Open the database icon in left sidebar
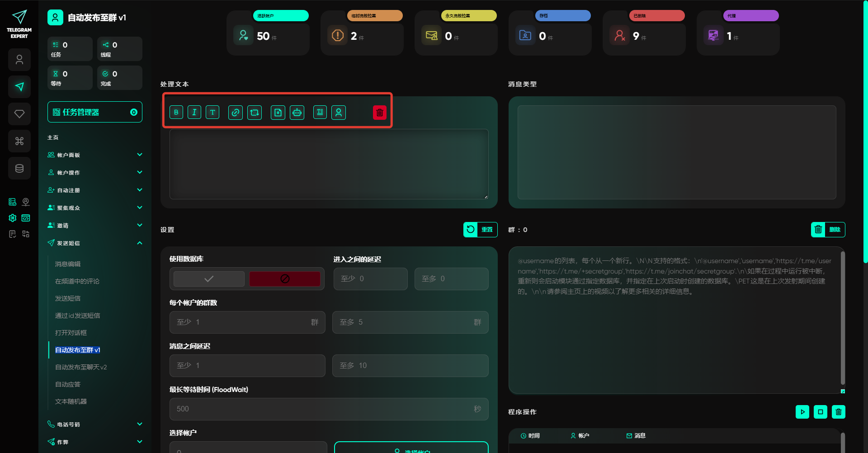The height and width of the screenshot is (453, 868). 19,168
